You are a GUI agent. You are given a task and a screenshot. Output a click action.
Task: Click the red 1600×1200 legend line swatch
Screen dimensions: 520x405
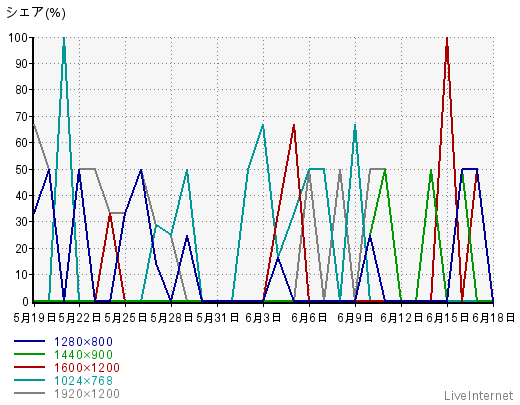[29, 367]
